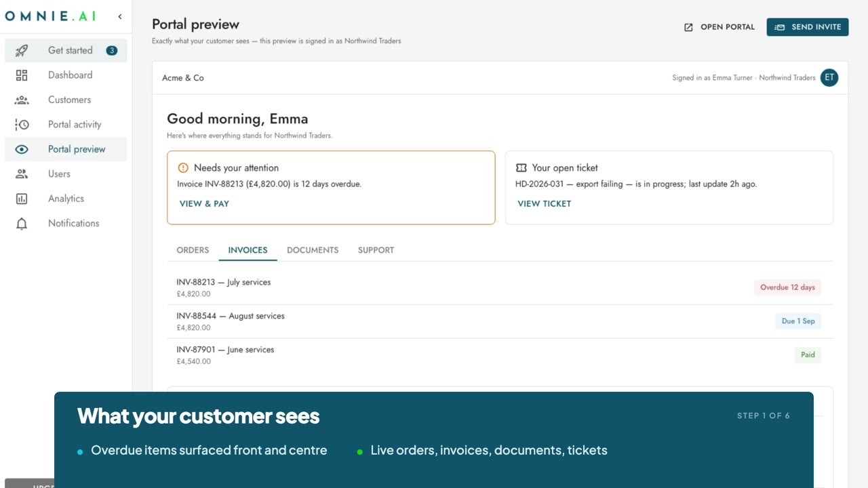The height and width of the screenshot is (488, 868).
Task: Open the Users page label
Action: [x=59, y=174]
